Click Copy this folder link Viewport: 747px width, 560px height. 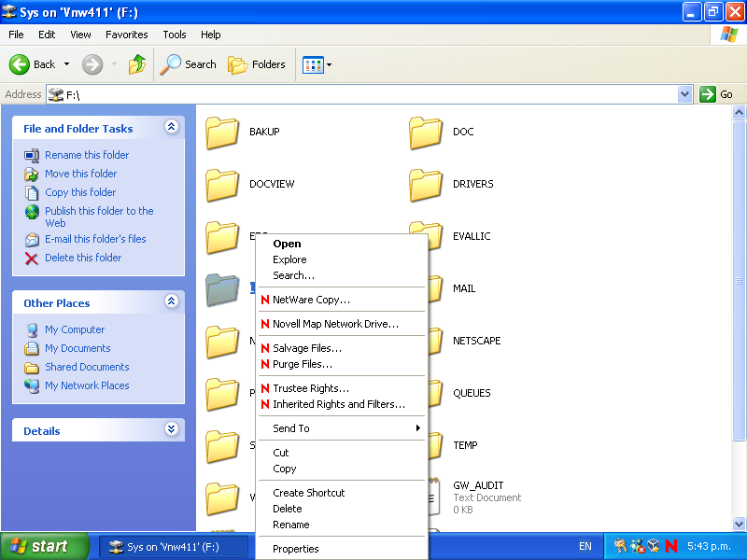tap(80, 192)
